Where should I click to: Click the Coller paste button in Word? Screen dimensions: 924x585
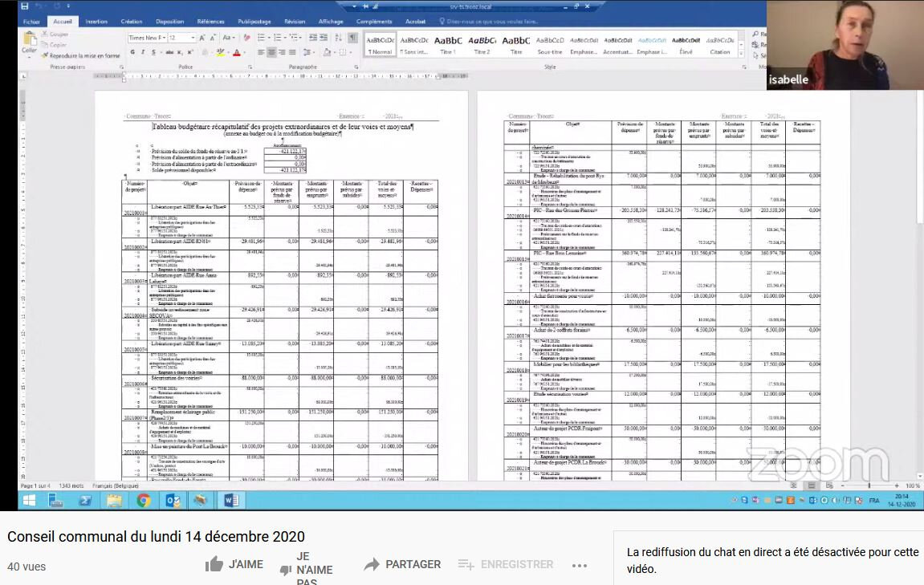pos(29,43)
